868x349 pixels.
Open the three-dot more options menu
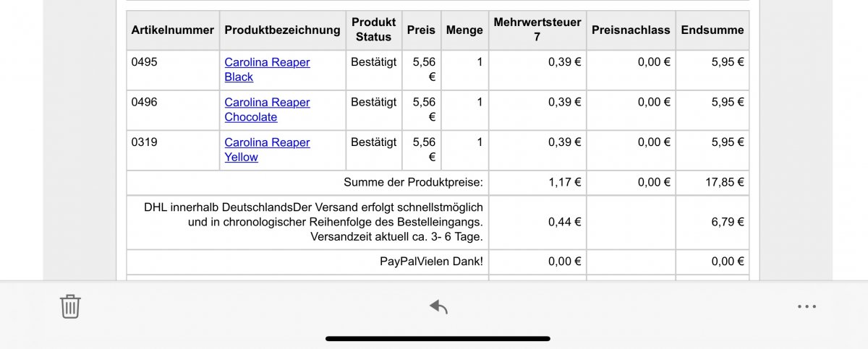point(807,306)
